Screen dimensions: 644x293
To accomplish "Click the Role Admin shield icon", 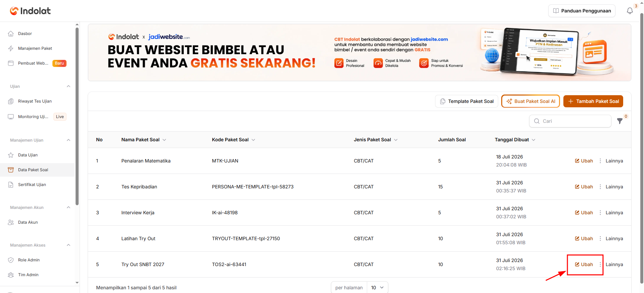I will coord(11,260).
